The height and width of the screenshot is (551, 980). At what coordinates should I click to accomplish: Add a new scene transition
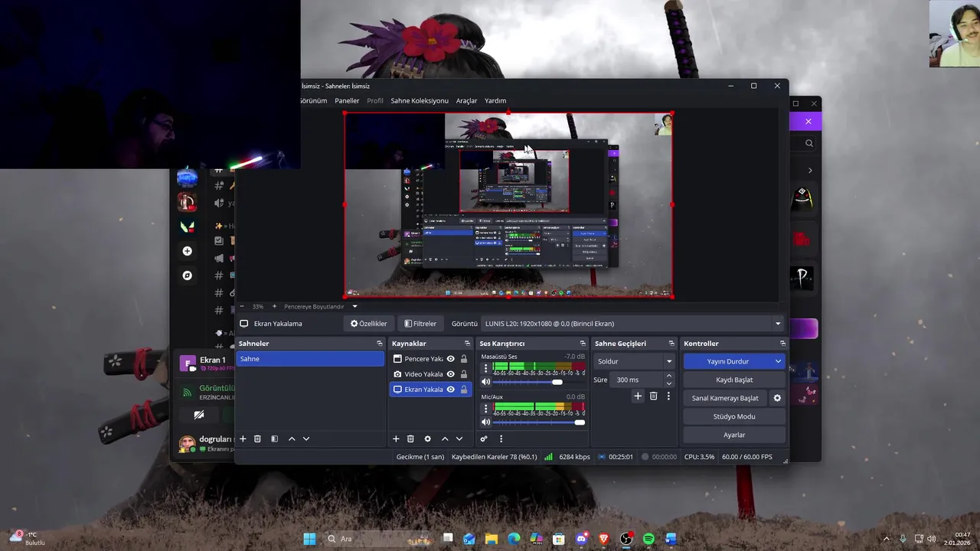click(x=638, y=396)
